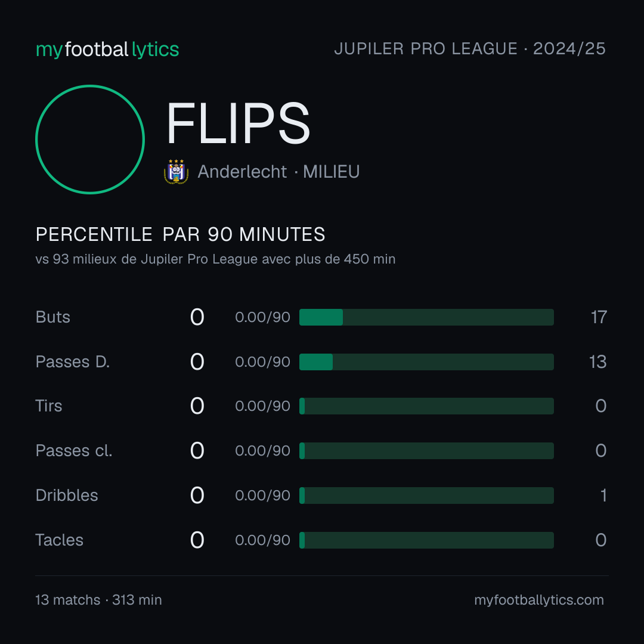Select the Passes D. stat label
The height and width of the screenshot is (644, 644).
pyautogui.click(x=73, y=362)
